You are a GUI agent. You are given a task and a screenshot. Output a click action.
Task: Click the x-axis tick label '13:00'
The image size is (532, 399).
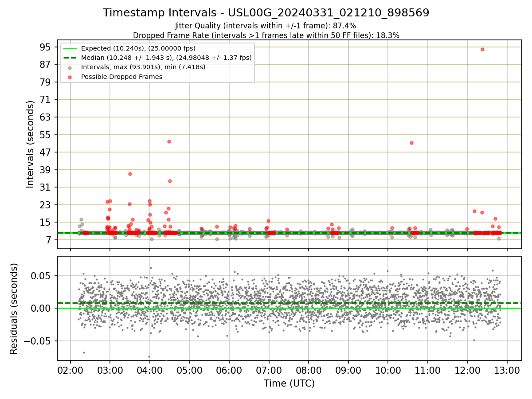tap(507, 371)
